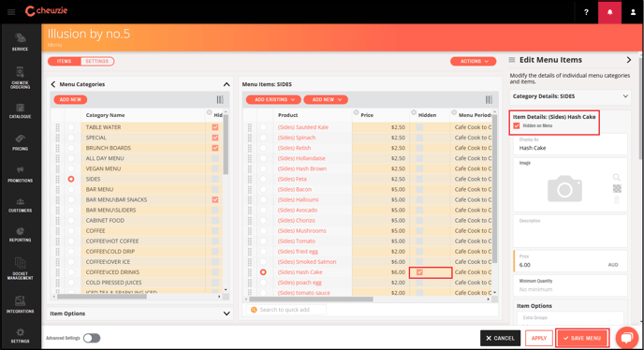The width and height of the screenshot is (644, 350).
Task: Open the help question mark icon
Action: tap(586, 12)
